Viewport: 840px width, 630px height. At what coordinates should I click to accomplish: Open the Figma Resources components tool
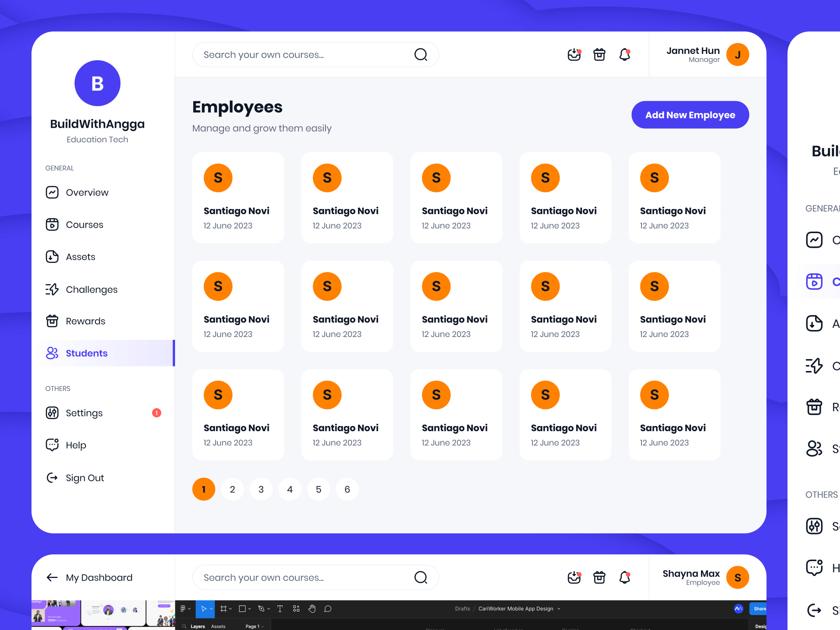pyautogui.click(x=296, y=609)
